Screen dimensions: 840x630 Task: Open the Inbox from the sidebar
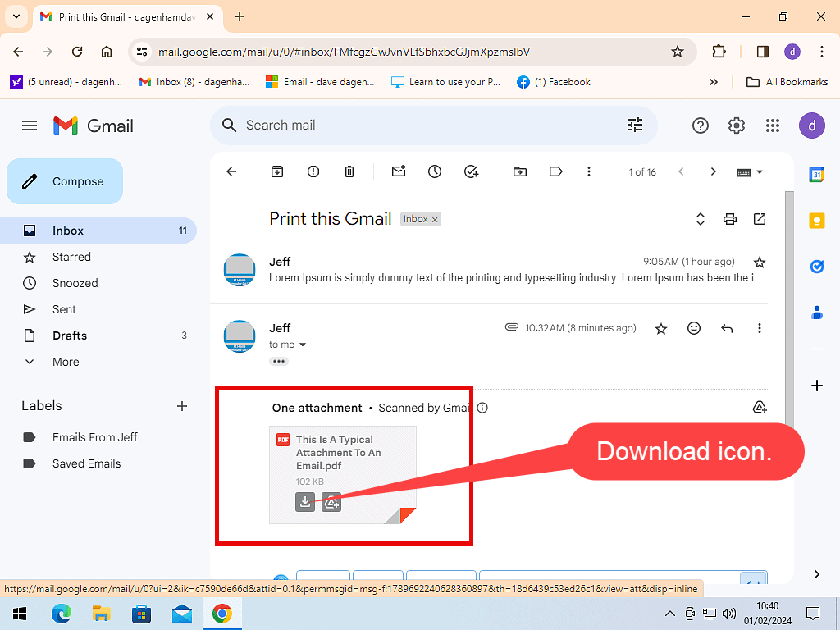(x=68, y=231)
